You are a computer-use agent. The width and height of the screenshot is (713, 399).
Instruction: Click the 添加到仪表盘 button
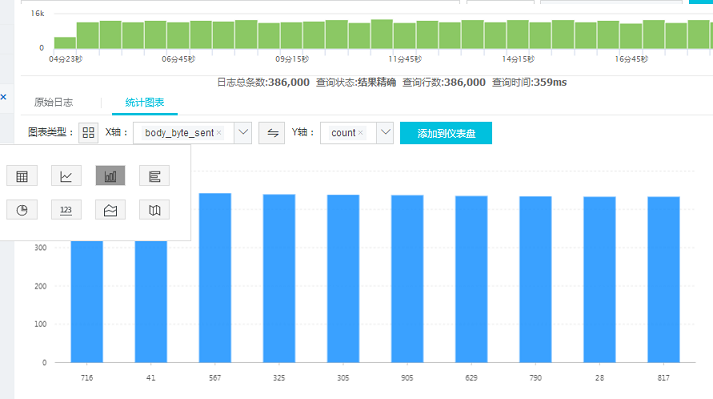tap(446, 133)
